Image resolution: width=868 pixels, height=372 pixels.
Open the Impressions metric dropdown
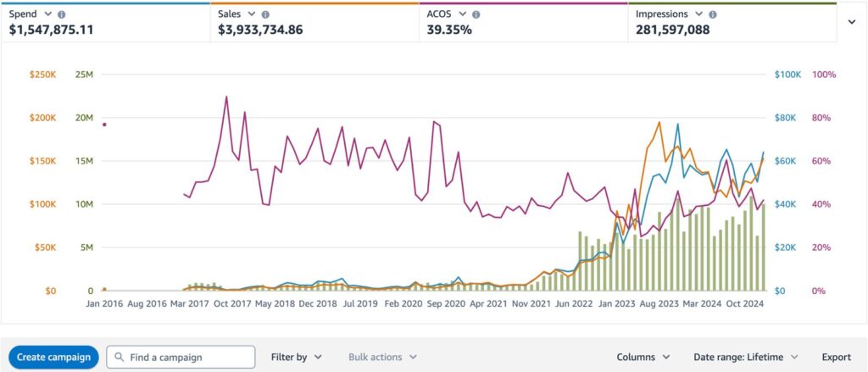coord(698,15)
